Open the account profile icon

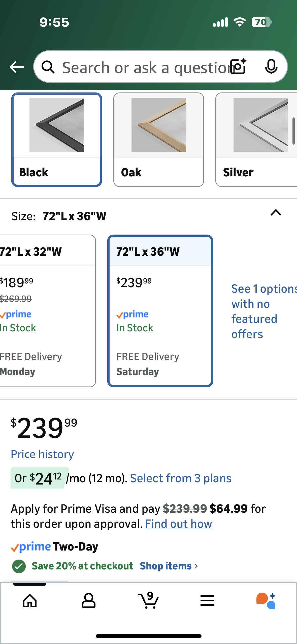point(89,601)
